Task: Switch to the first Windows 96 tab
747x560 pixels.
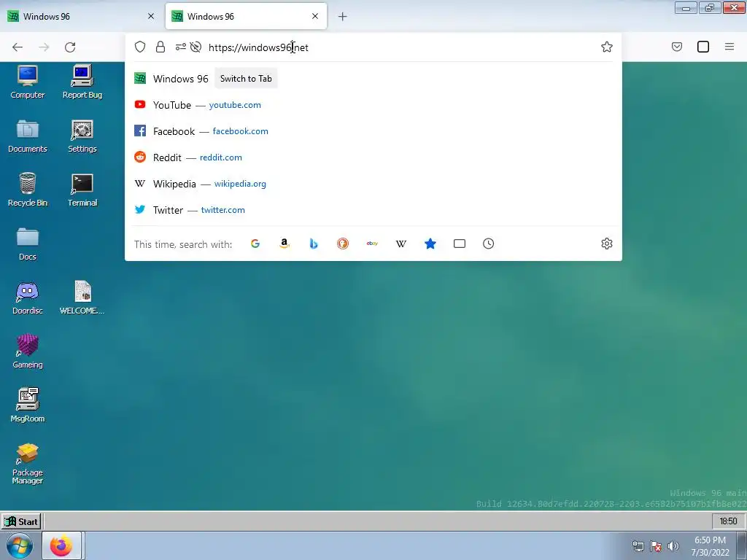Action: click(81, 16)
